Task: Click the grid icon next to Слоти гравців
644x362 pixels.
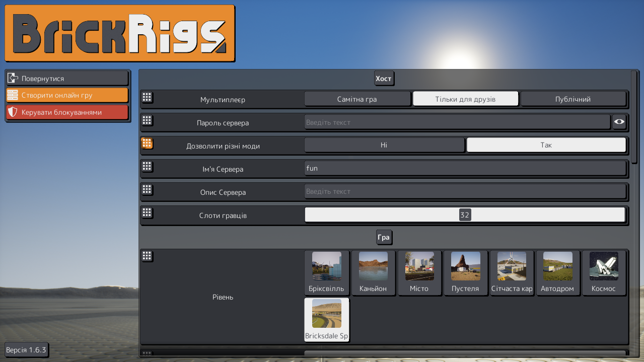Action: 147,212
